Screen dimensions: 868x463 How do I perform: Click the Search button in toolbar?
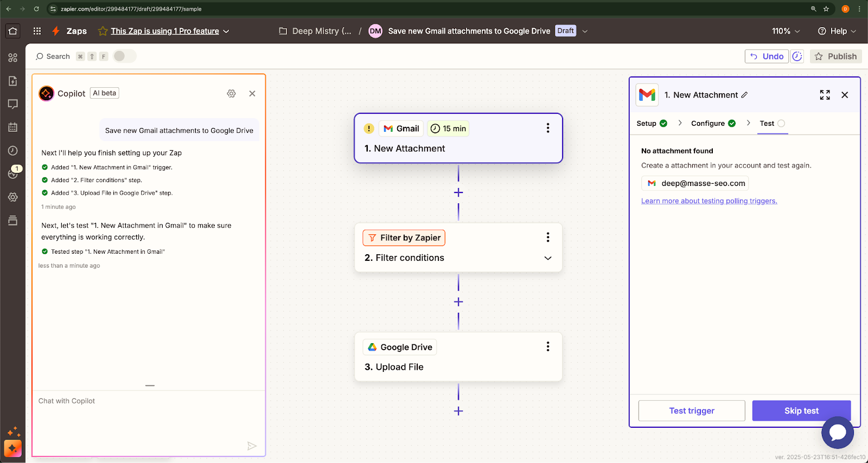53,56
